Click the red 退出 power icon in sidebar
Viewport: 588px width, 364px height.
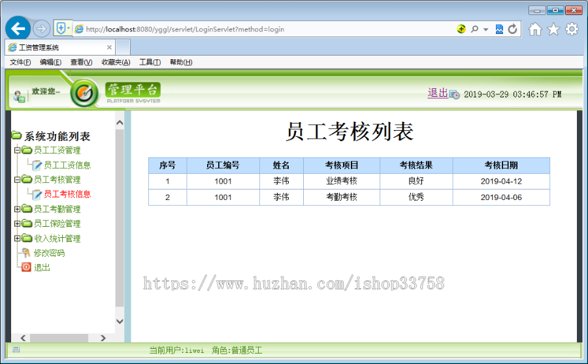pyautogui.click(x=26, y=267)
